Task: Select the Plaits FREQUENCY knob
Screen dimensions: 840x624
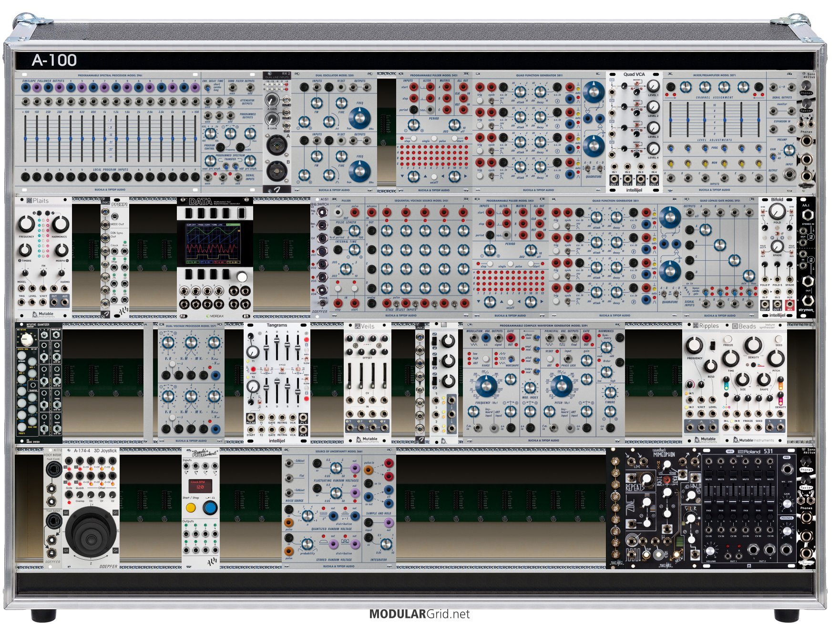Action: pyautogui.click(x=26, y=224)
